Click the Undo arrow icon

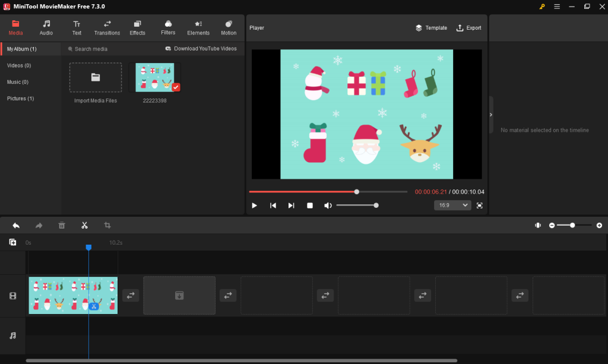pos(16,226)
